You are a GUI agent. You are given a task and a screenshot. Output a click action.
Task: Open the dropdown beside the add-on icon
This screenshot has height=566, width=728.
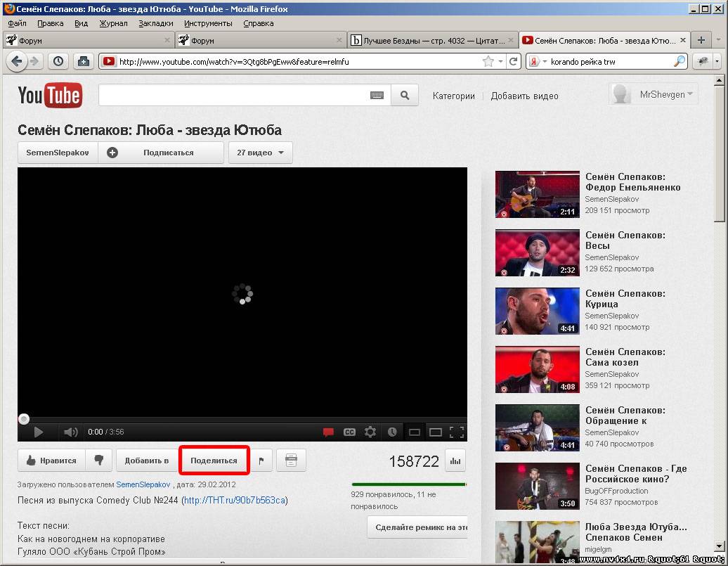point(717,61)
